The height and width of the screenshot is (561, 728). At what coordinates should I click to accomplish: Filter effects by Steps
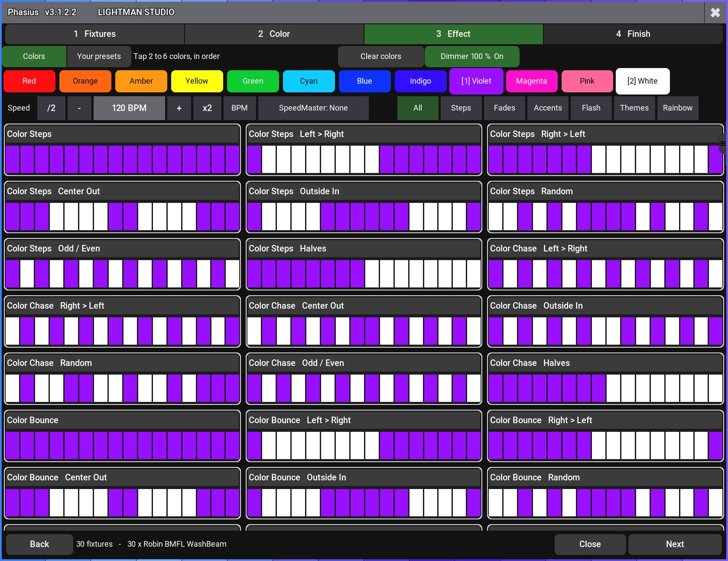[x=461, y=108]
